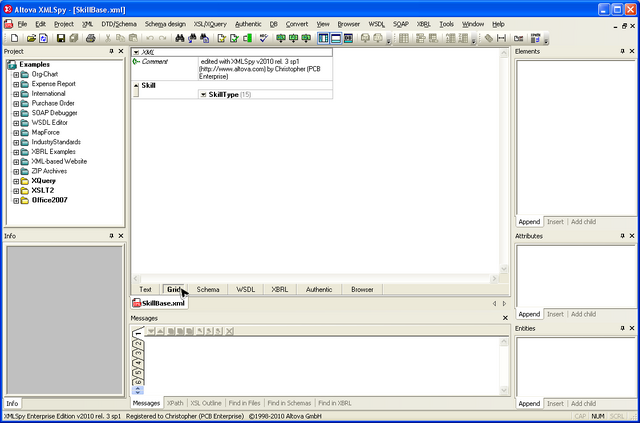This screenshot has width=640, height=423.
Task: Expand the Org-Chart project folder
Action: coord(16,74)
